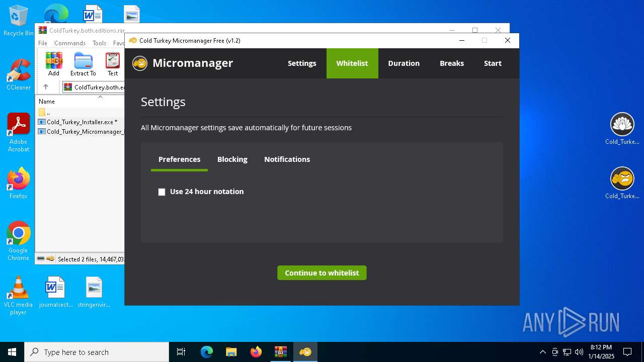
Task: Open WinRAR File menu
Action: (x=43, y=43)
